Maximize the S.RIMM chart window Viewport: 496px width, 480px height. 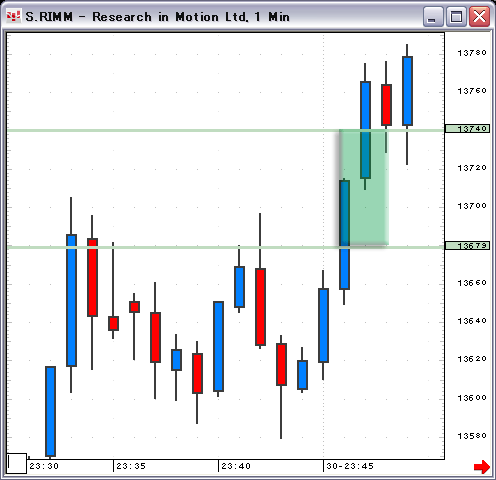point(456,17)
